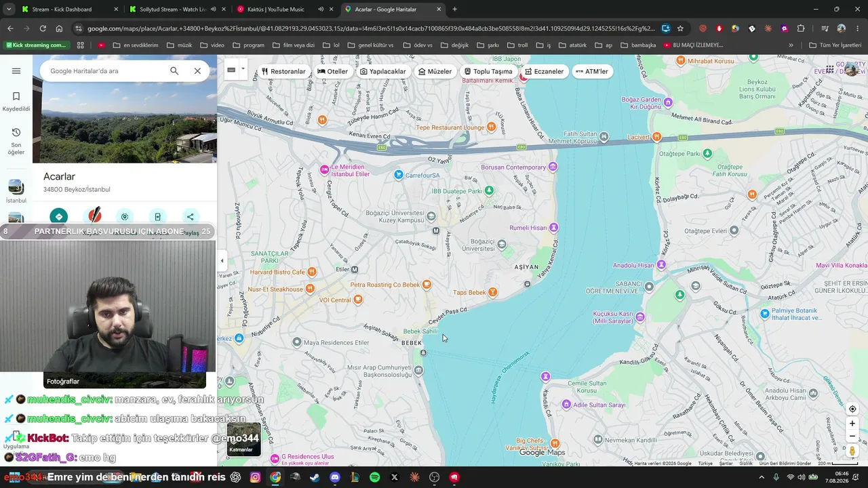
Task: Click the my-location target button on map
Action: click(852, 409)
